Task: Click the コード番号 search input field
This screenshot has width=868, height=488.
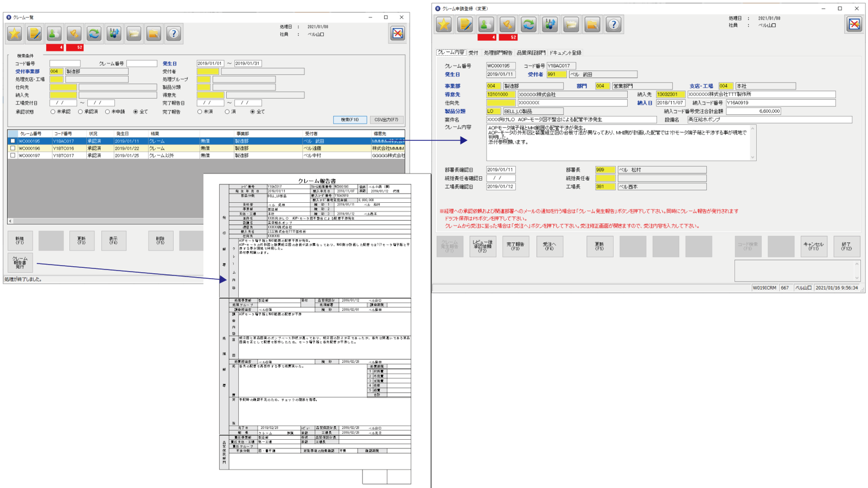Action: coord(65,63)
